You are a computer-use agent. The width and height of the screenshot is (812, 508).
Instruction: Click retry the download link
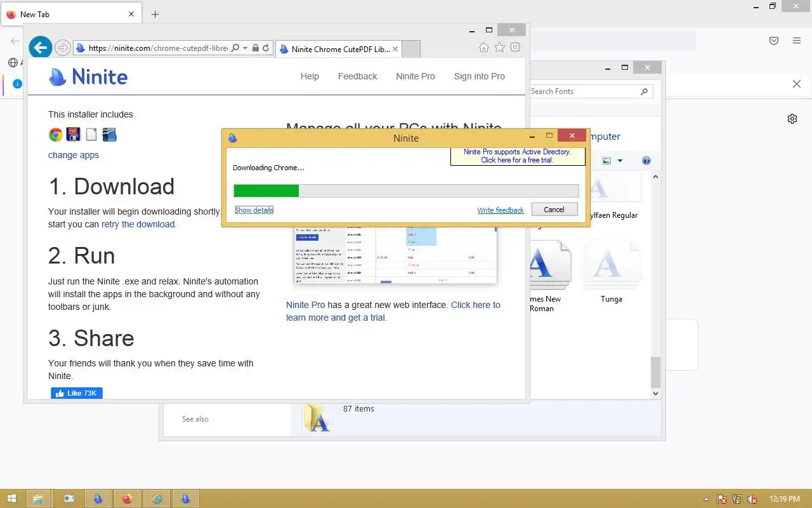[x=138, y=224]
